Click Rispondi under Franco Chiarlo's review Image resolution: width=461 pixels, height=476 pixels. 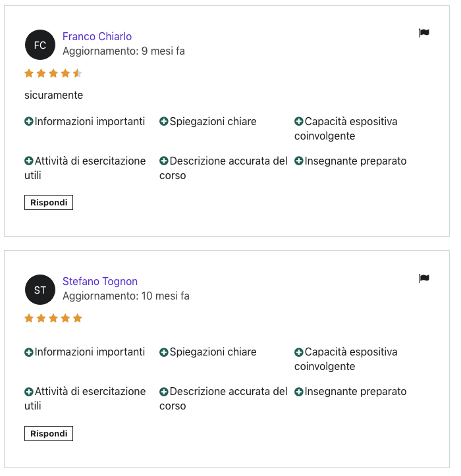(x=49, y=203)
